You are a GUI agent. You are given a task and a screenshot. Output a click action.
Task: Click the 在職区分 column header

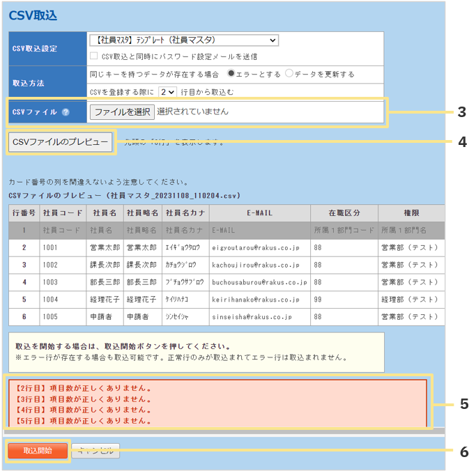[x=344, y=213]
